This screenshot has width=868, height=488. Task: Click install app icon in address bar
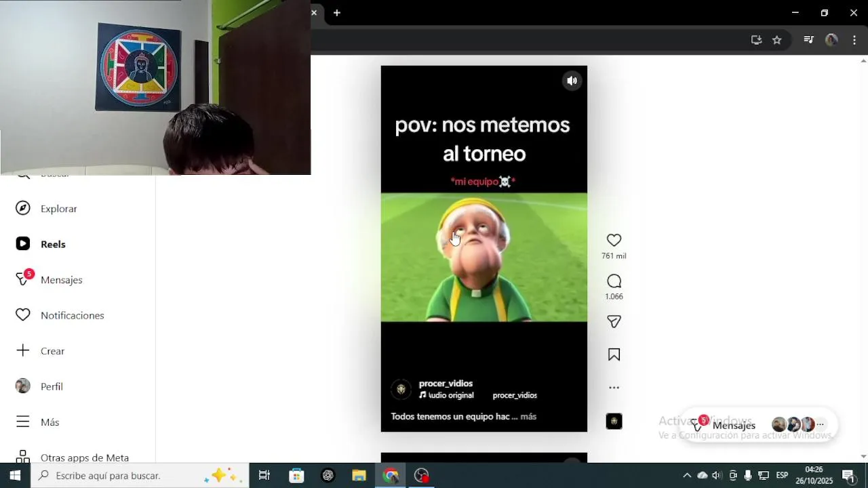[756, 40]
